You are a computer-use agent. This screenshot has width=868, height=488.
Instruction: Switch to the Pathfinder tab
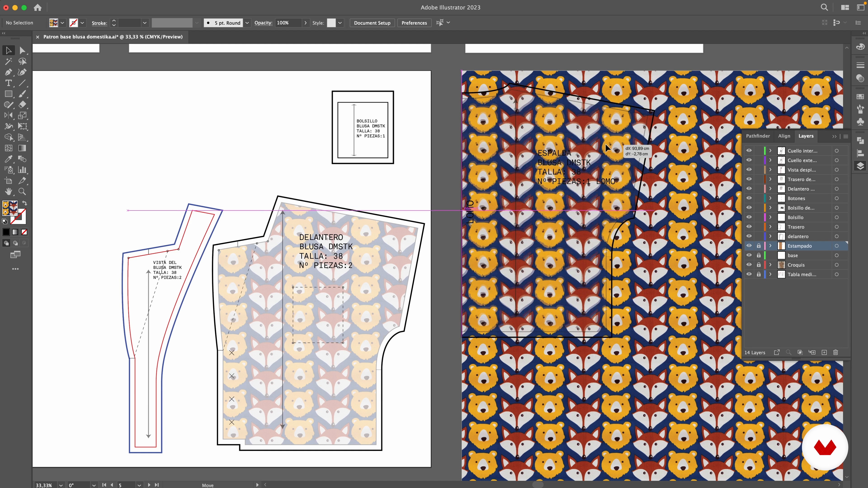[x=758, y=136]
